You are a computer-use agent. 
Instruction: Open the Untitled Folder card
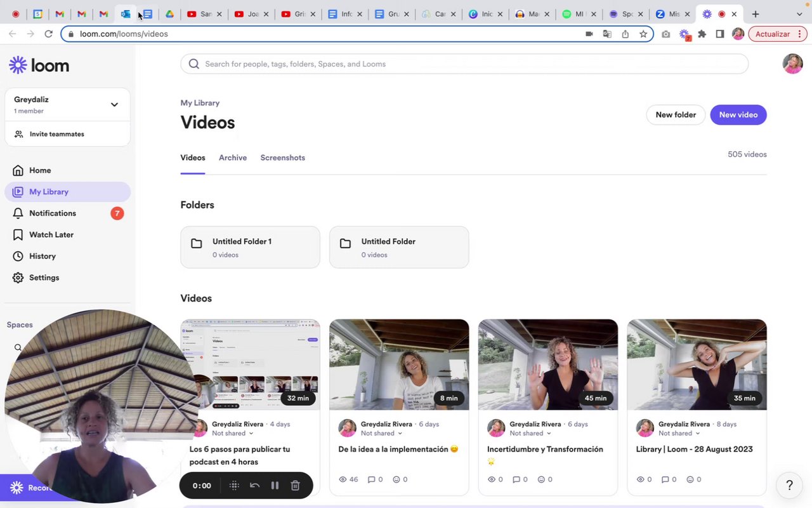[399, 247]
